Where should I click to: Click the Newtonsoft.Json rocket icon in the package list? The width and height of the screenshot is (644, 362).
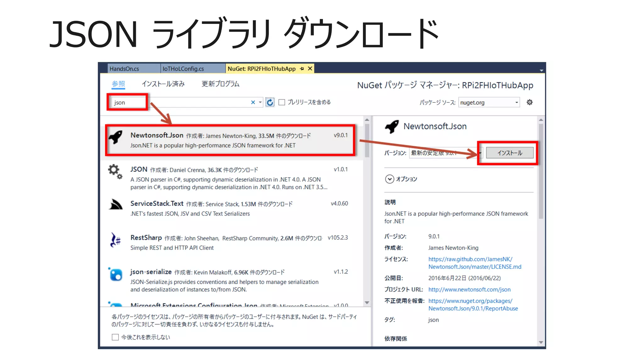click(115, 137)
